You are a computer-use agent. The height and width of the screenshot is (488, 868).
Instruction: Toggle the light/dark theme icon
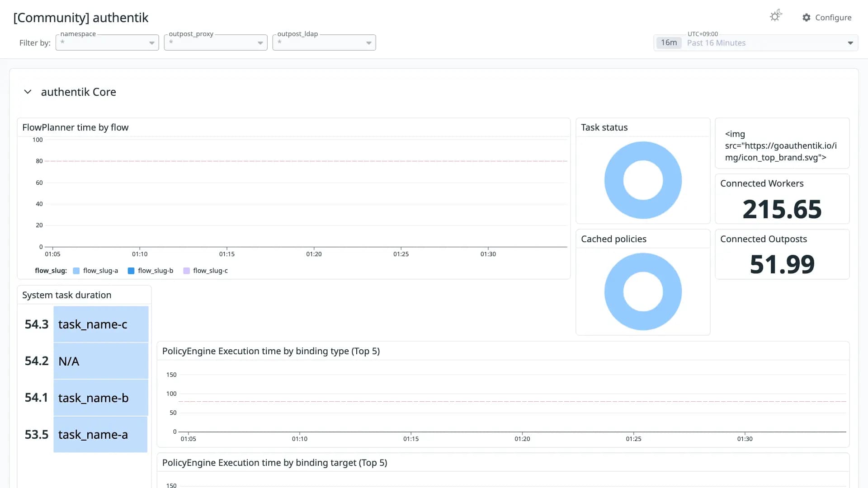click(776, 16)
